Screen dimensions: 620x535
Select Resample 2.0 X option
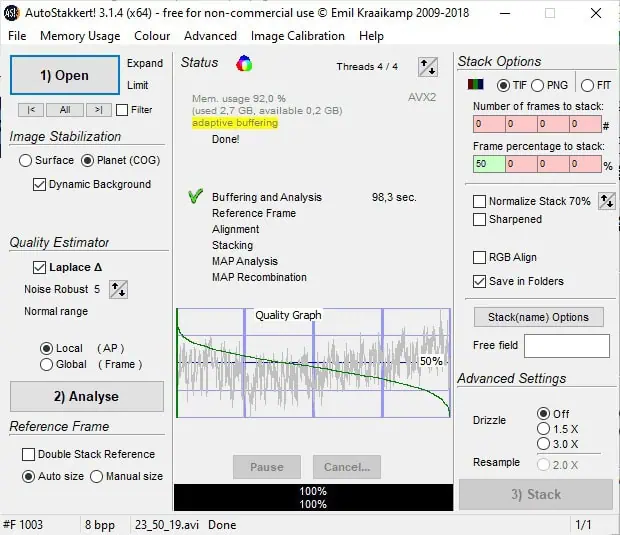click(x=543, y=465)
